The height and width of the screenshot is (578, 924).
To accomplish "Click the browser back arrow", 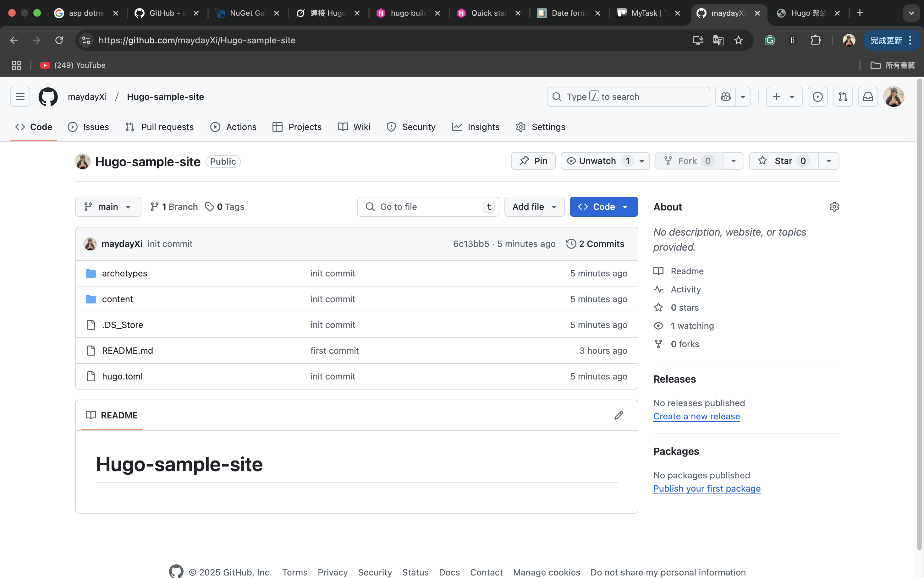I will pyautogui.click(x=14, y=40).
